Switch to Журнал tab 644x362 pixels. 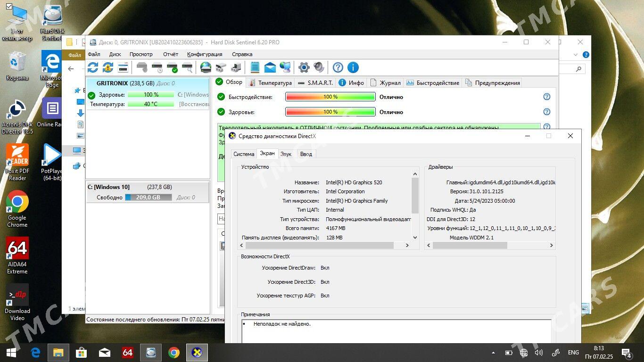tap(386, 82)
